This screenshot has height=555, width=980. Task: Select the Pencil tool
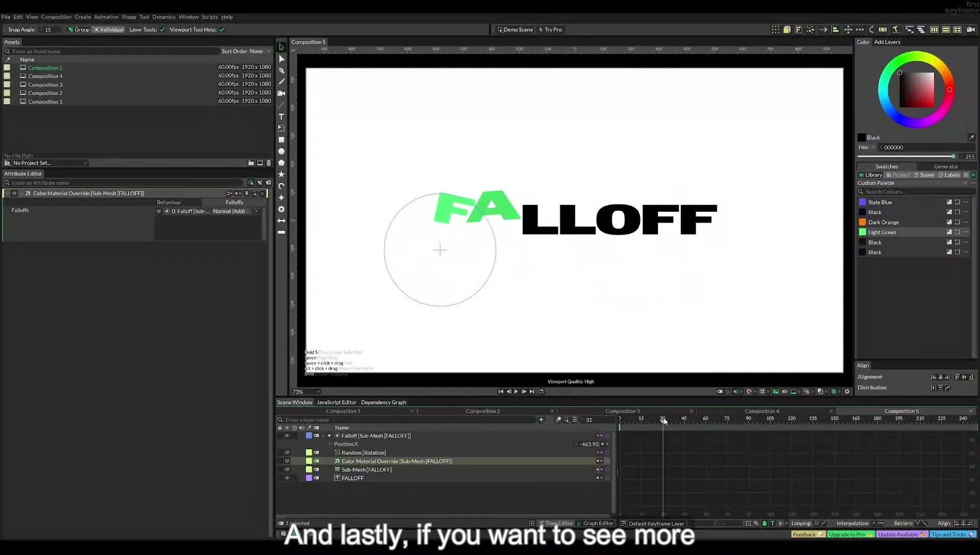[x=281, y=82]
